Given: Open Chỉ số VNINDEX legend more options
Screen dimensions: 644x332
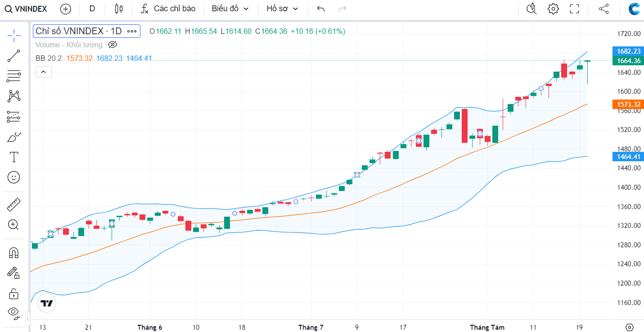Looking at the screenshot, I should point(132,31).
